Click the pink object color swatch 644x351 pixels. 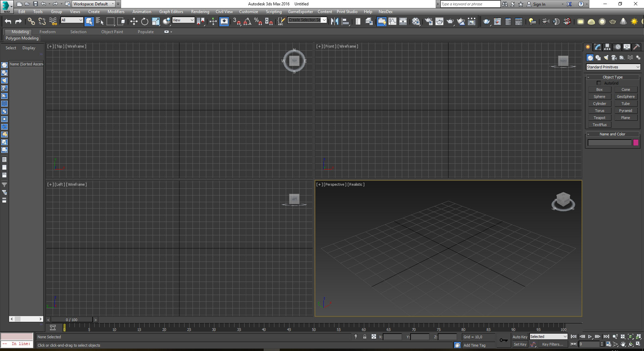(636, 143)
